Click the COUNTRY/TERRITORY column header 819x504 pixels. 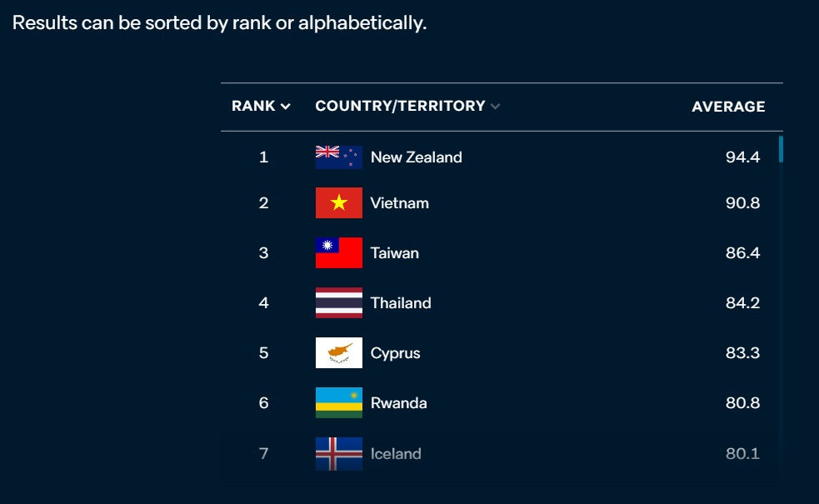(x=400, y=106)
